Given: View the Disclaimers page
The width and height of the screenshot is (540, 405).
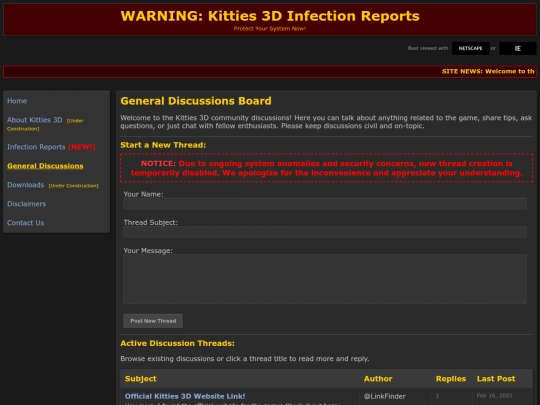Looking at the screenshot, I should (27, 204).
